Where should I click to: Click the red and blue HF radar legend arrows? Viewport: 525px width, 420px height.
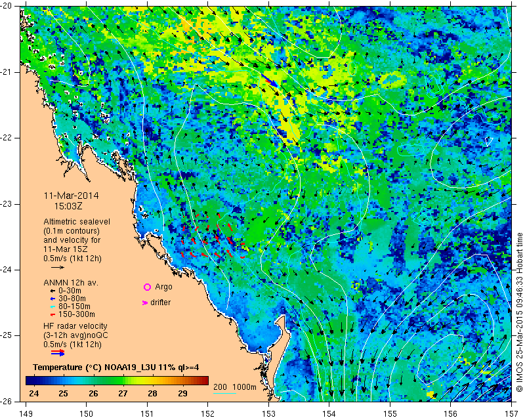[x=58, y=352]
